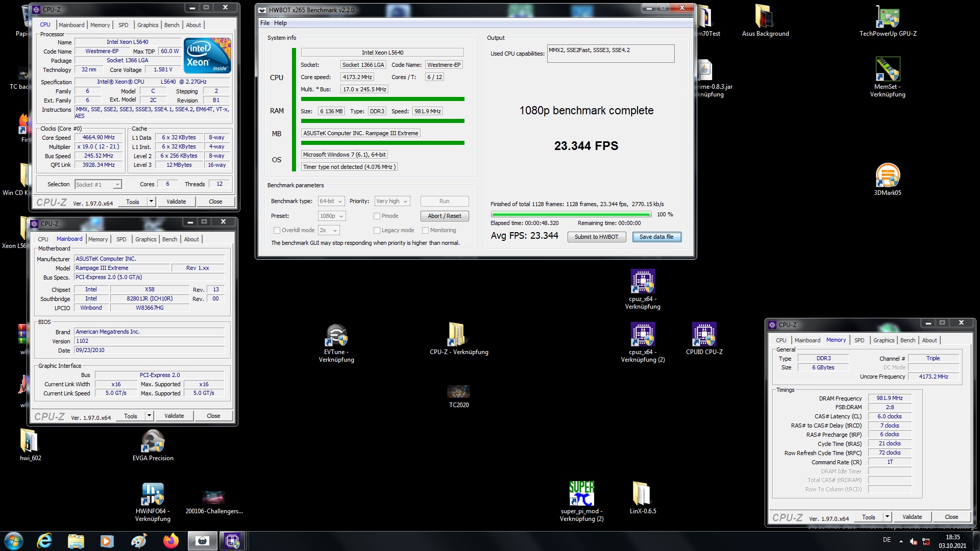Switch to Mainboard tab in CPU-Z CPU window
Screen dimensions: 980x551
[x=71, y=25]
